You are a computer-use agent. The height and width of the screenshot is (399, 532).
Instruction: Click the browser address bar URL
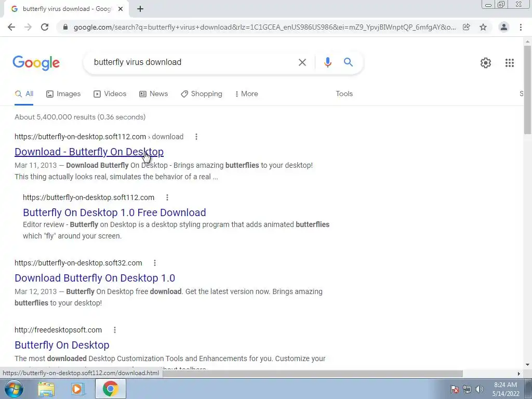[264, 27]
